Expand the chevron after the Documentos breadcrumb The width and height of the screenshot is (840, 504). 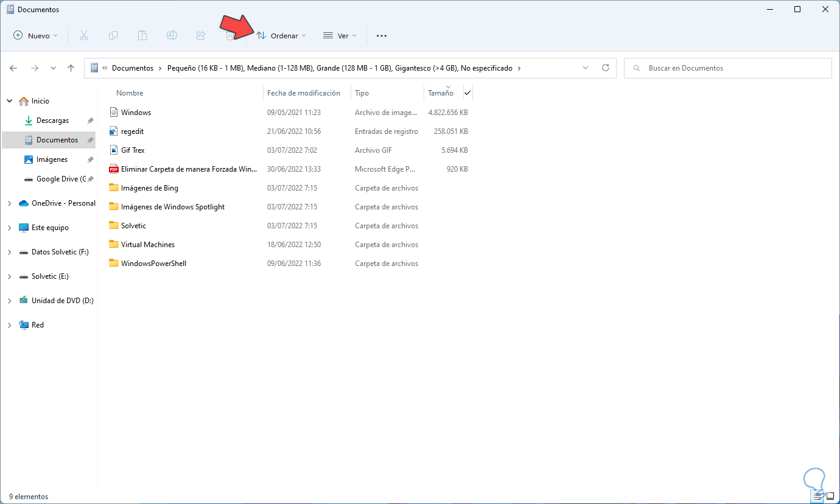161,68
